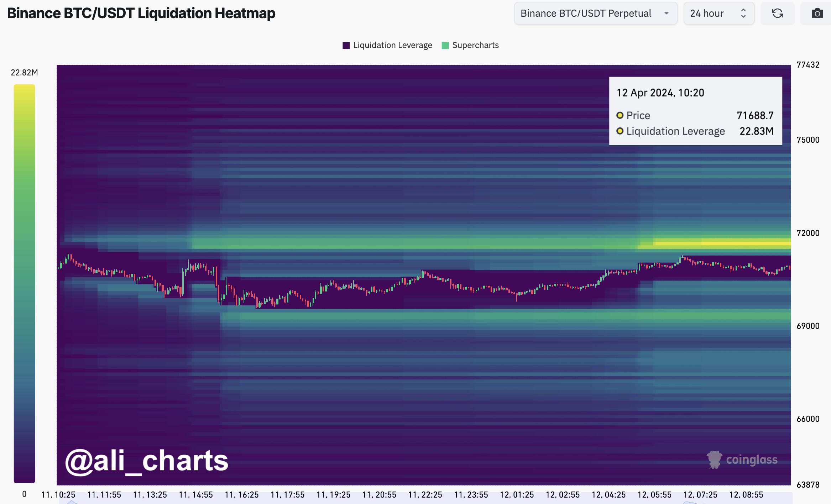Click the camera screenshot icon
This screenshot has height=504, width=831.
[817, 14]
